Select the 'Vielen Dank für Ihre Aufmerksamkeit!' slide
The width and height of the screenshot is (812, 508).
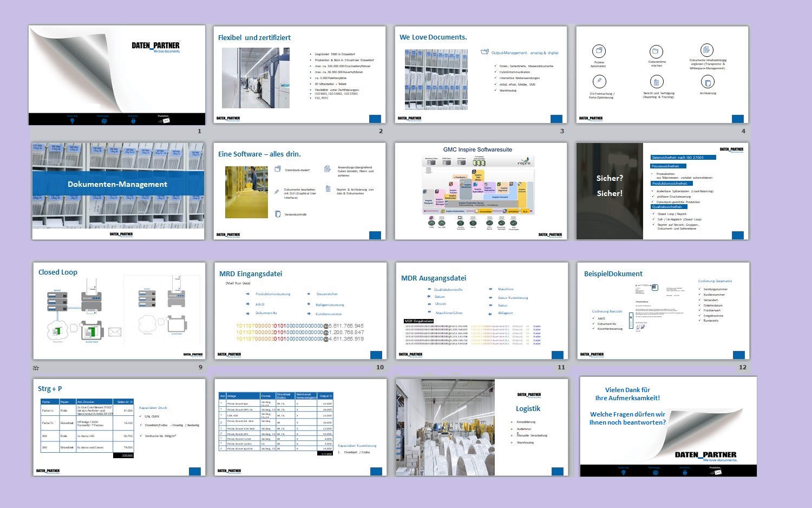coord(668,427)
